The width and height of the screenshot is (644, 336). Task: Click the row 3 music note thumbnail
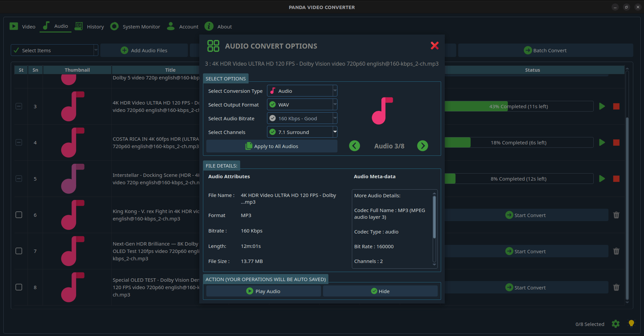click(72, 106)
